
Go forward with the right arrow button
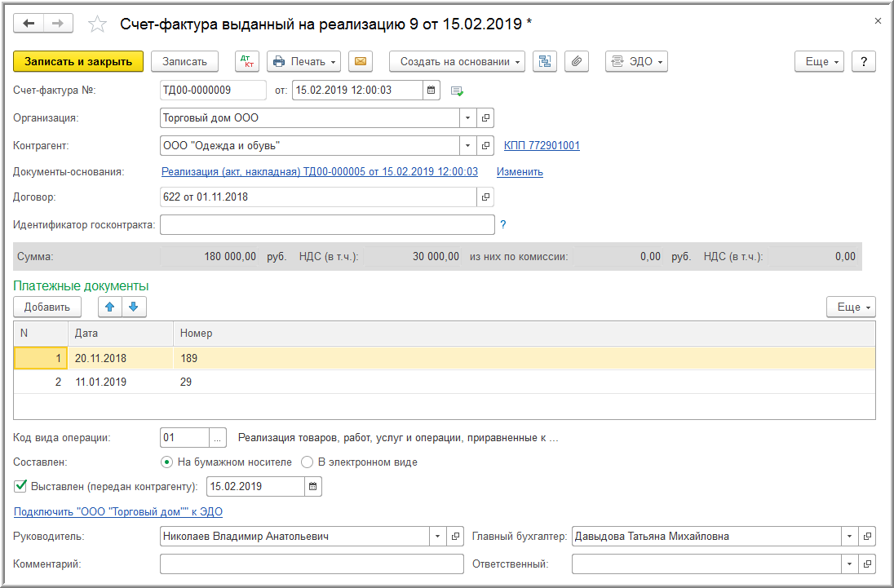[x=58, y=24]
